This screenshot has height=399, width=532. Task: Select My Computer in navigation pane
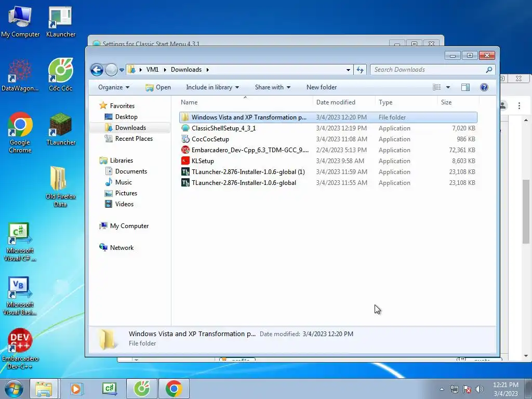pos(124,226)
